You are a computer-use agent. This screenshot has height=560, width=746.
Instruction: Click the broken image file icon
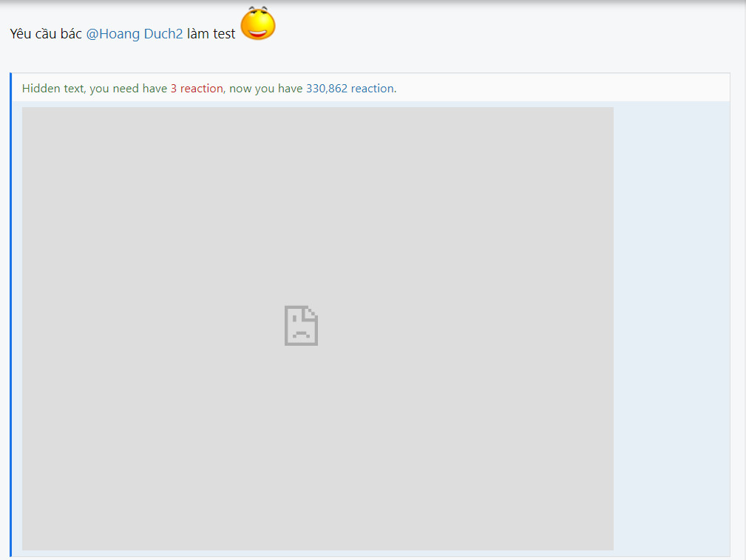[301, 326]
